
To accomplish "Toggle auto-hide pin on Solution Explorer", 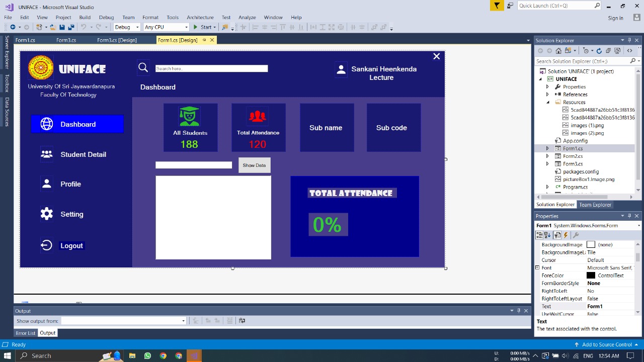I will coord(629,40).
